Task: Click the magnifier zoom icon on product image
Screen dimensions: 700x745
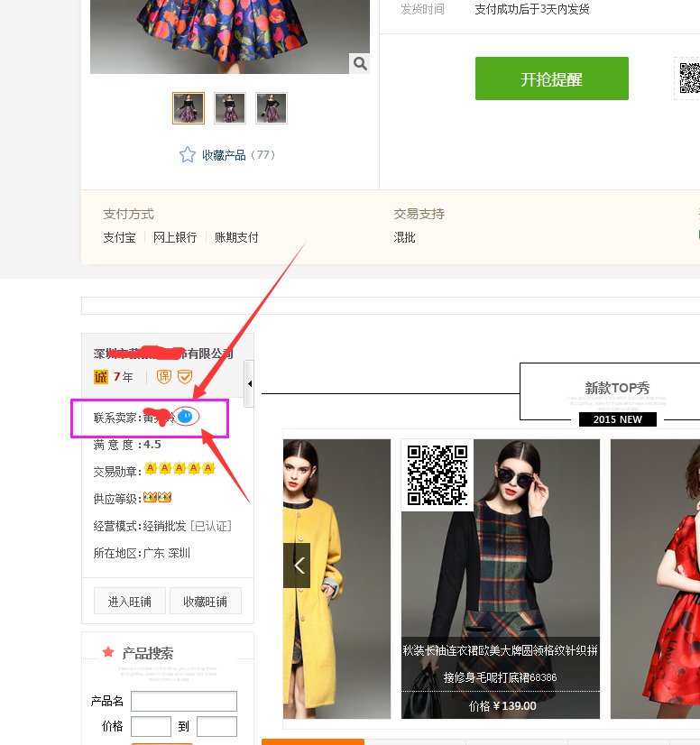Action: [x=360, y=63]
